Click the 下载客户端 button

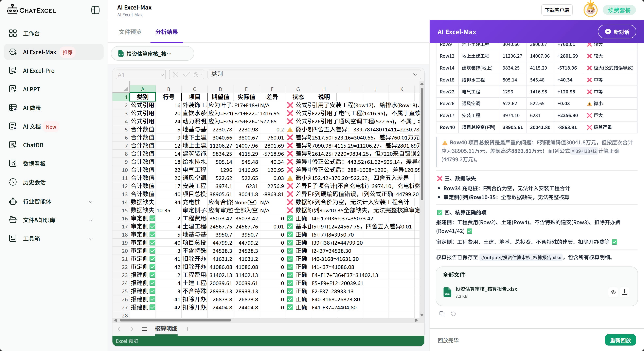(x=557, y=10)
